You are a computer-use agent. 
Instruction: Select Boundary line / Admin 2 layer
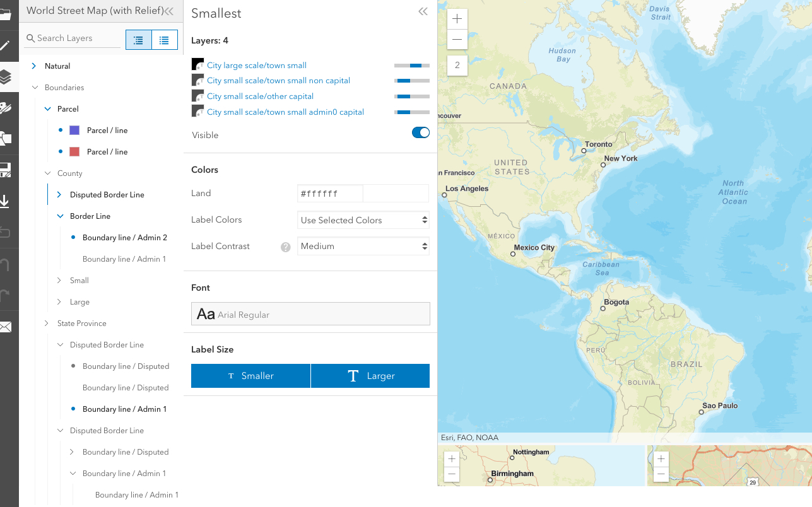click(x=125, y=238)
